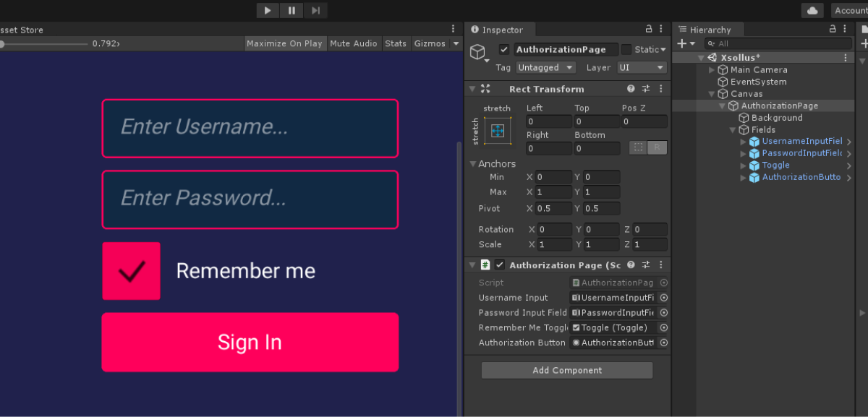The image size is (868, 417).
Task: Open the Layer dropdown showing UI
Action: click(x=642, y=67)
